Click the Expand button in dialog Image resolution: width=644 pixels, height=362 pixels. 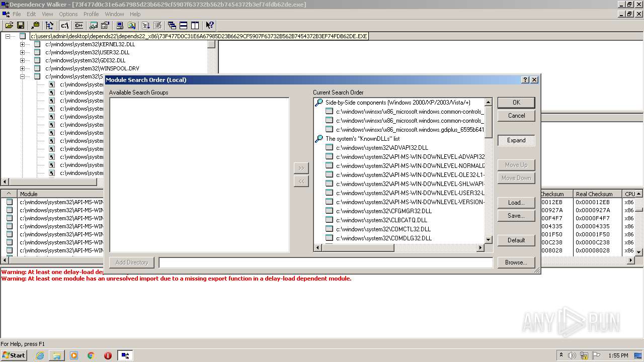[x=516, y=140]
